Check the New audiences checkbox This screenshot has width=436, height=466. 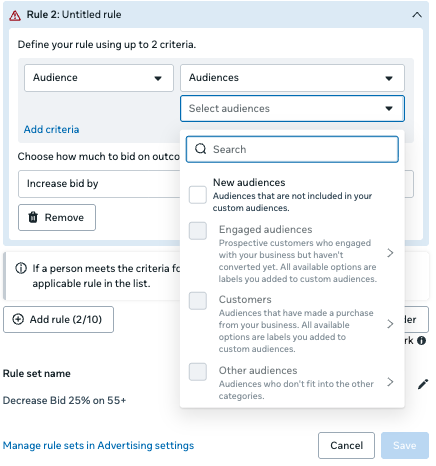pos(198,195)
